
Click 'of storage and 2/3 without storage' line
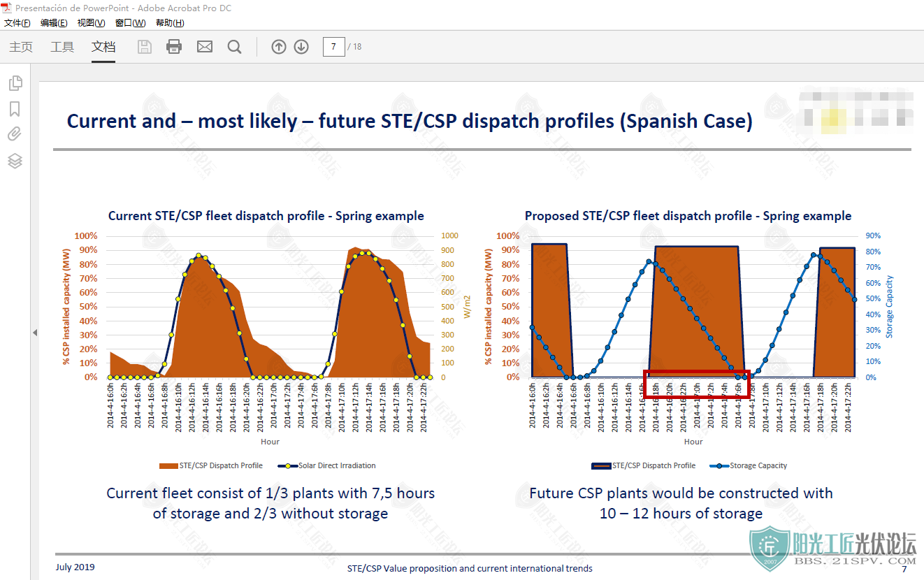[270, 514]
